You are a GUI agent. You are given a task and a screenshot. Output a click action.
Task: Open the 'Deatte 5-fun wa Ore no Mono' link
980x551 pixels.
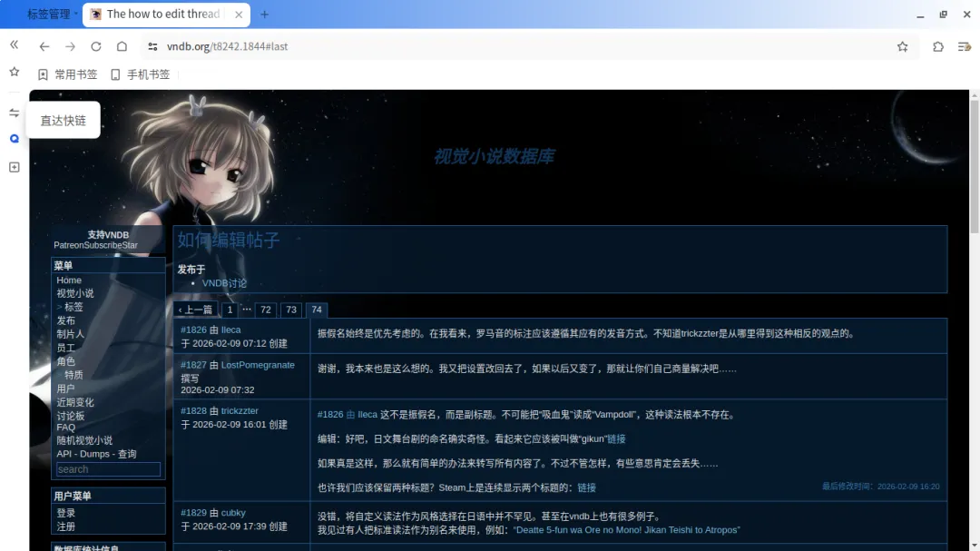[626, 530]
